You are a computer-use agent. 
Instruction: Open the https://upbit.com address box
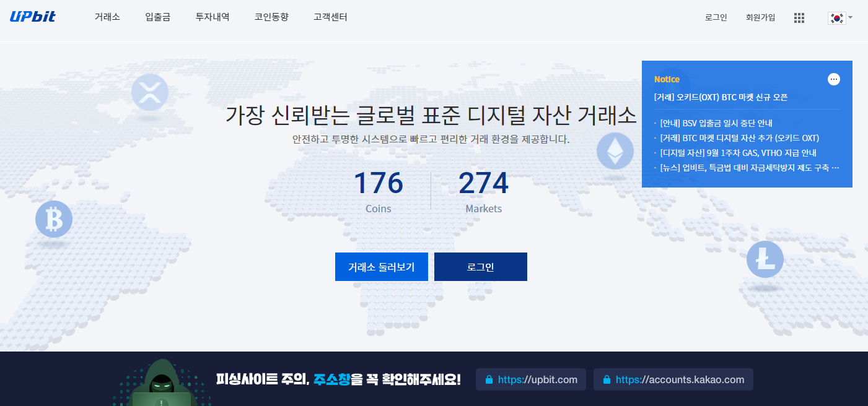coord(531,379)
